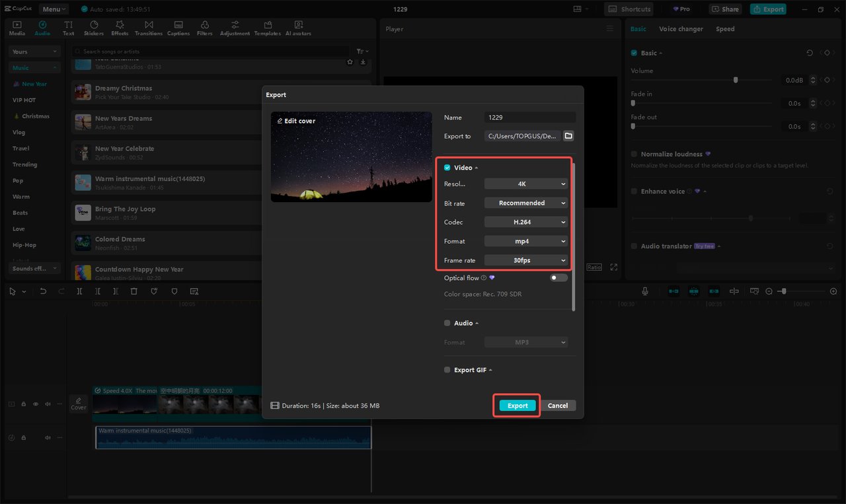
Task: Switch to the Speed tab
Action: pos(725,29)
